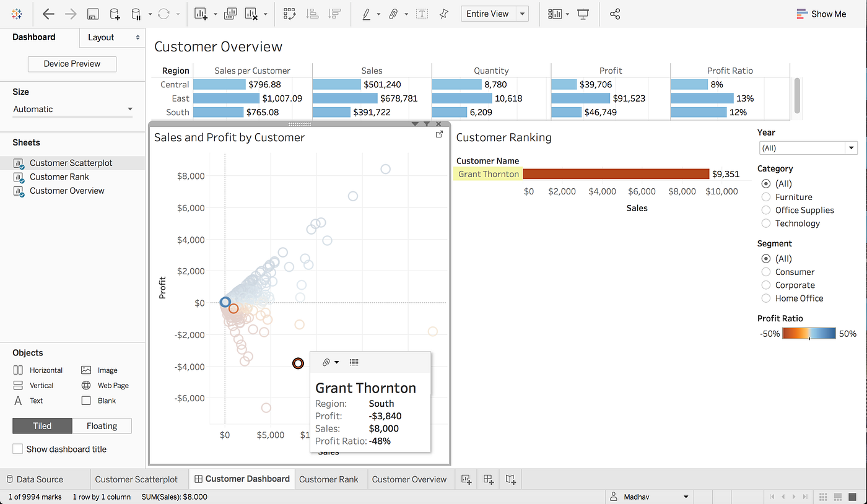Switch layout mode to Floating
The image size is (867, 504).
pos(102,425)
